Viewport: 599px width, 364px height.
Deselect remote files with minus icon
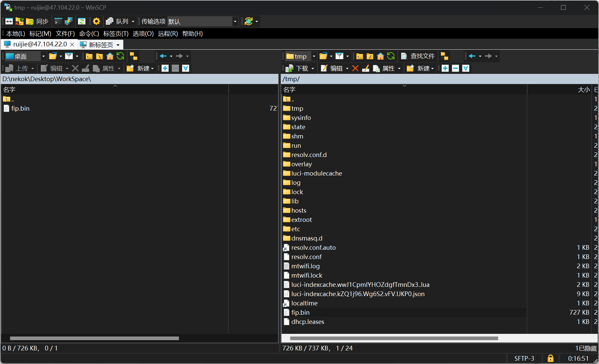(455, 68)
